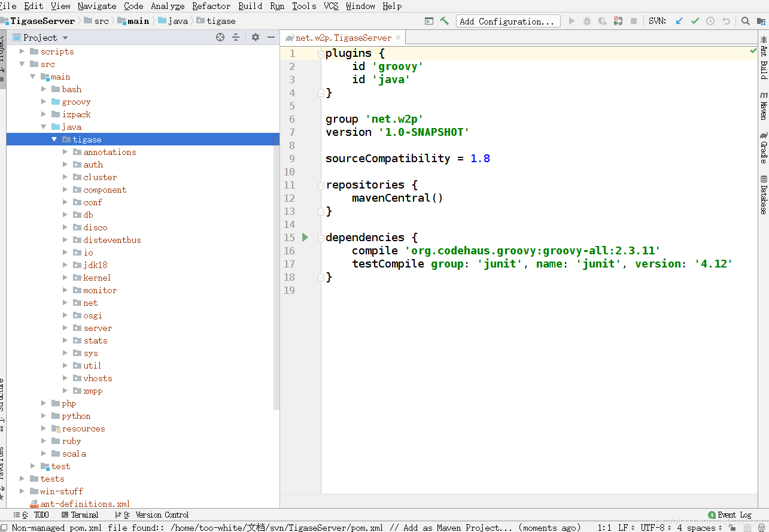Open the Navigate menu
Image resolution: width=769 pixels, height=532 pixels.
[x=97, y=6]
